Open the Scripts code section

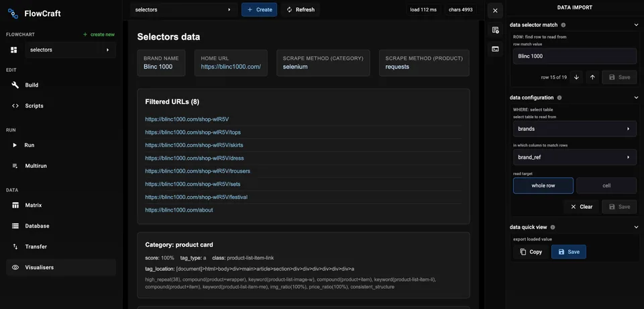pyautogui.click(x=61, y=105)
